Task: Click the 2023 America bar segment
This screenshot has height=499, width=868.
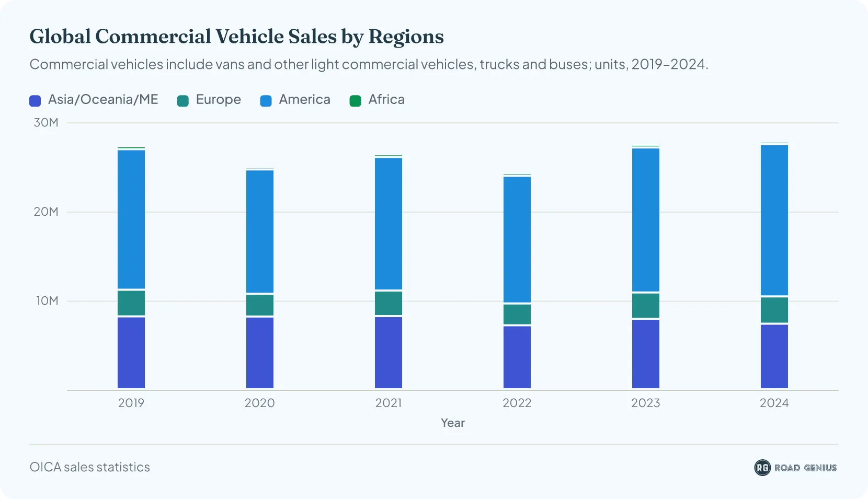Action: (646, 220)
